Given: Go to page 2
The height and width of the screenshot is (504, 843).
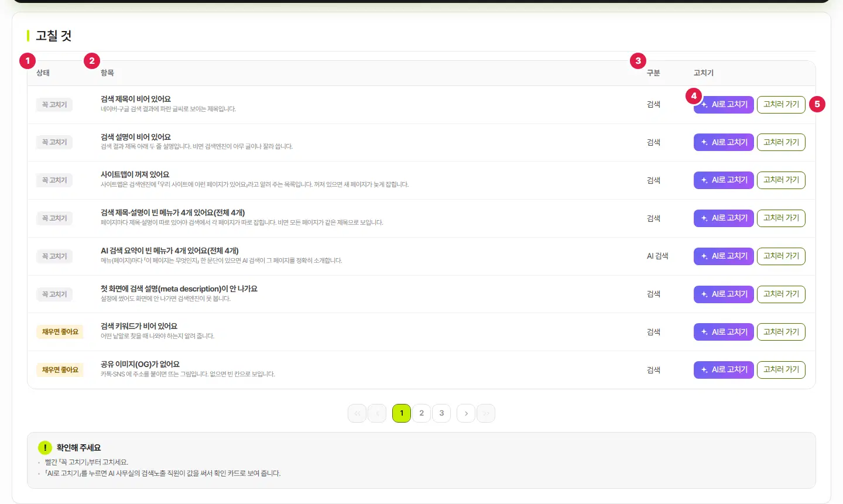Looking at the screenshot, I should click(421, 413).
